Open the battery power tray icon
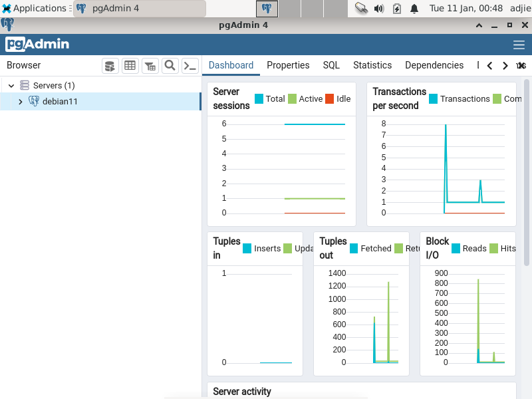 coord(396,8)
